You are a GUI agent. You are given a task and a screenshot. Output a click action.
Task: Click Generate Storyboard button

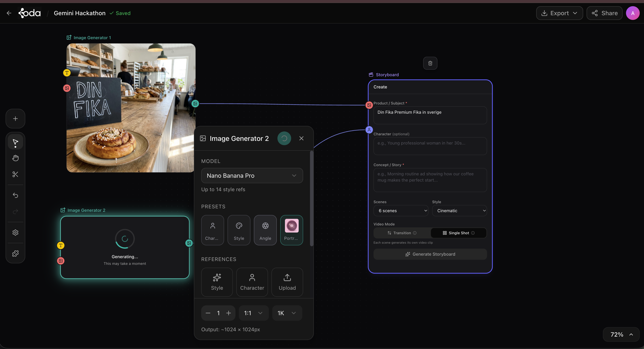(x=430, y=254)
